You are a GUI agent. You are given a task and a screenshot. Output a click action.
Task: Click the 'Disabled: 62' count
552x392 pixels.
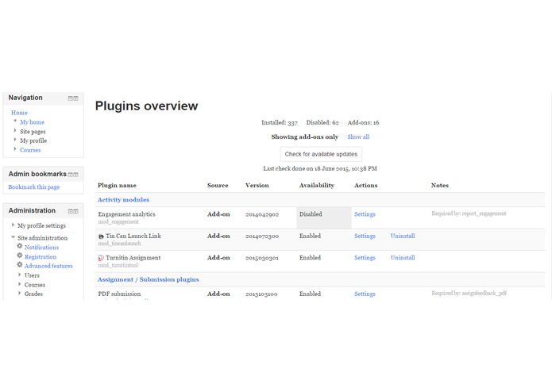(322, 123)
